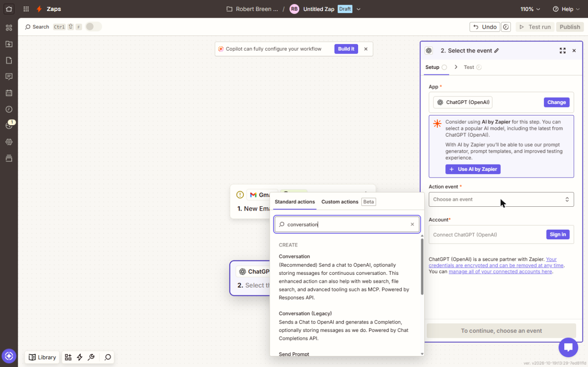Click the lightning bolt icon in the bottom toolbar
Viewport: 588px width, 367px height.
[80, 357]
